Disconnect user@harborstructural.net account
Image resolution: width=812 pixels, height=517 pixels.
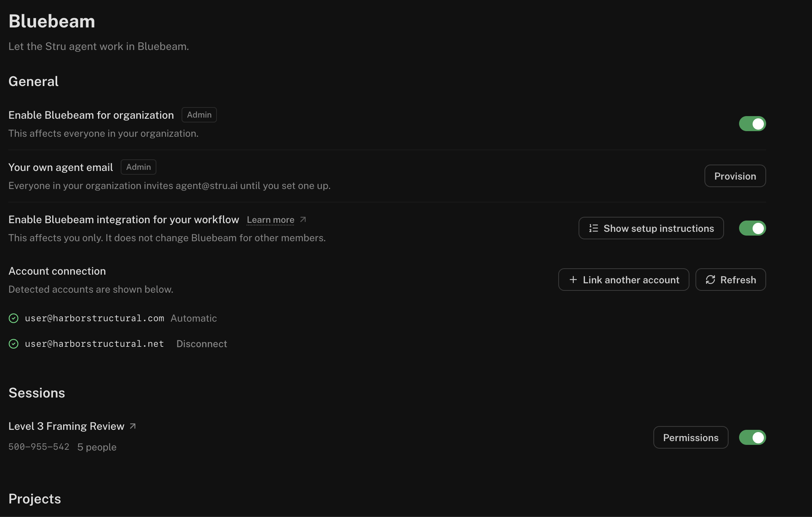[201, 344]
